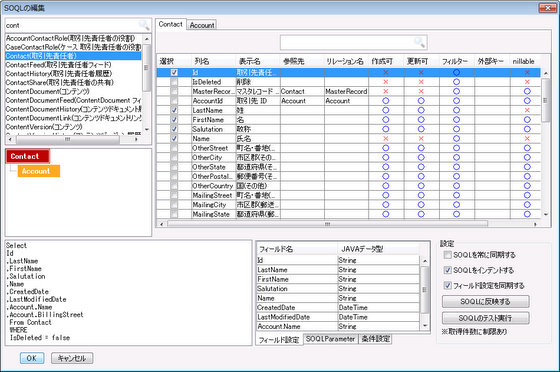
Task: Click the フィールド名 column header
Action: [297, 249]
